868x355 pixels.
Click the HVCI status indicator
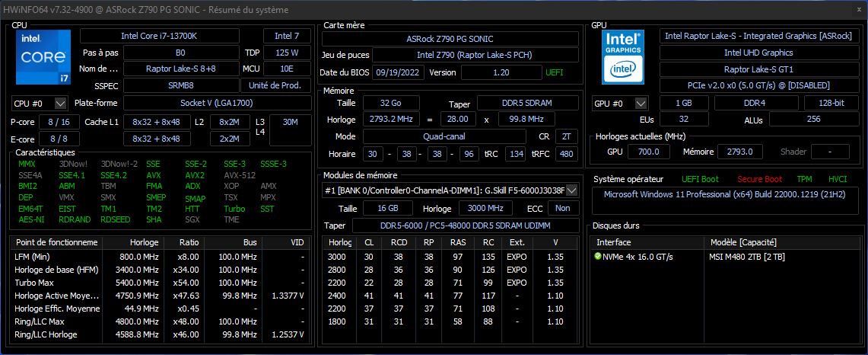pyautogui.click(x=838, y=179)
